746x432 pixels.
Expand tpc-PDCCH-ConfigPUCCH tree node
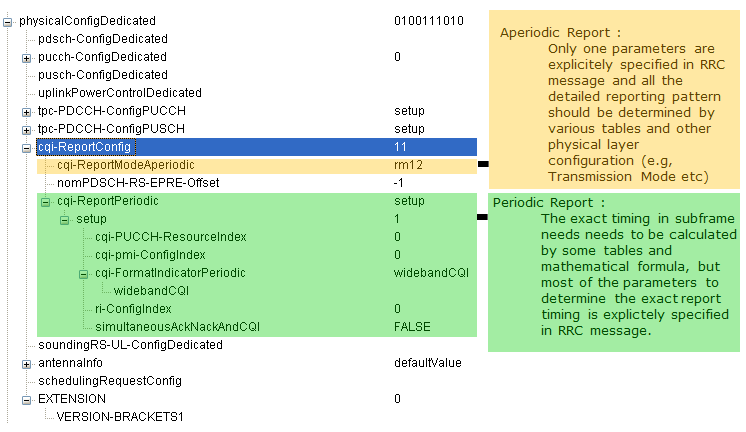click(x=26, y=112)
